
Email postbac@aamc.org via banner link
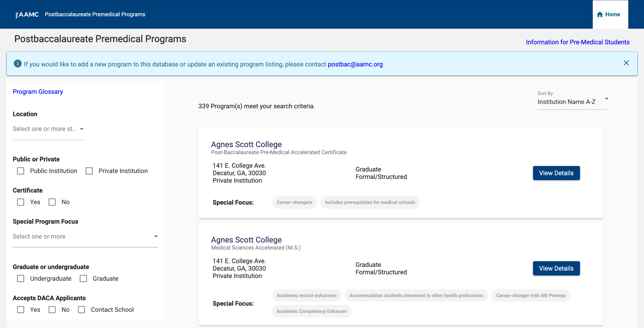click(x=355, y=64)
